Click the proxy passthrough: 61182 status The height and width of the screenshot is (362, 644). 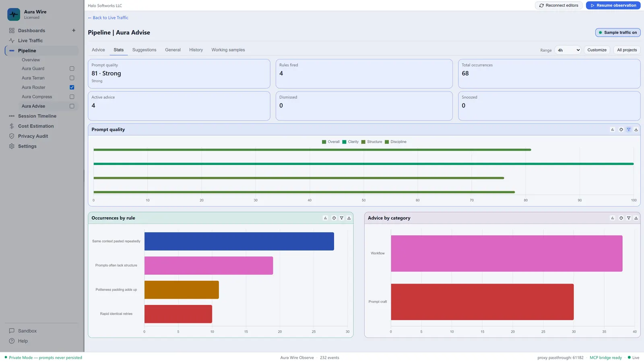point(560,358)
